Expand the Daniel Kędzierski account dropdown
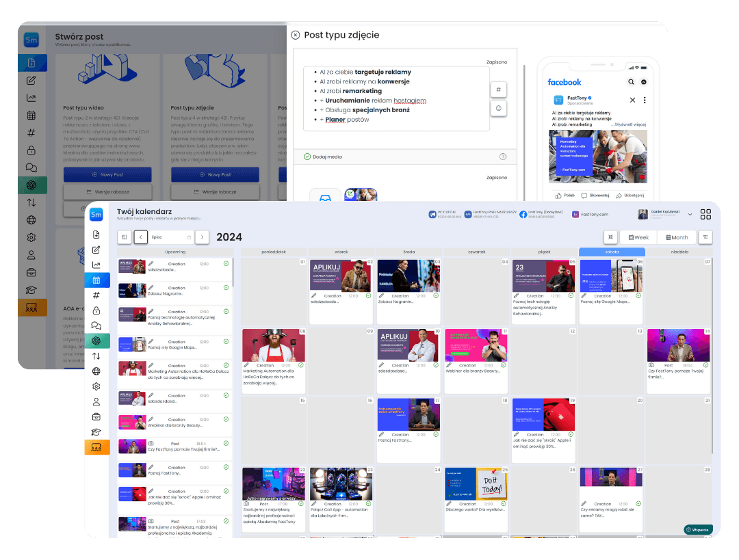 pyautogui.click(x=690, y=214)
